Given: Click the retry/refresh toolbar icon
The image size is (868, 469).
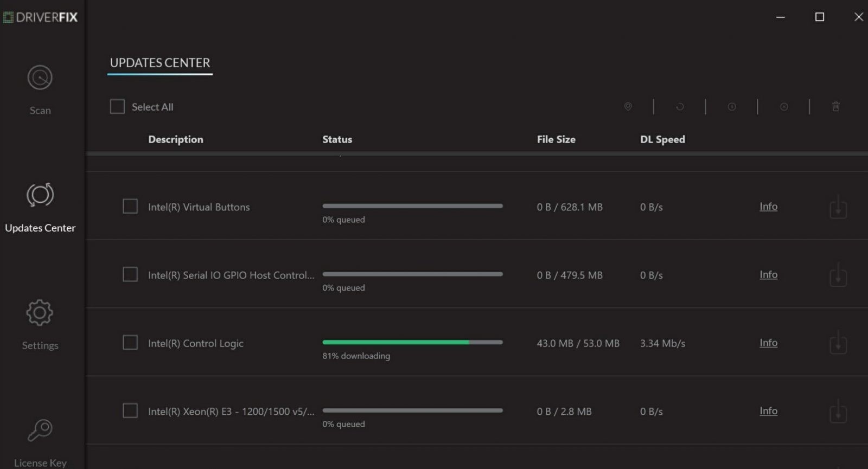Looking at the screenshot, I should (680, 107).
